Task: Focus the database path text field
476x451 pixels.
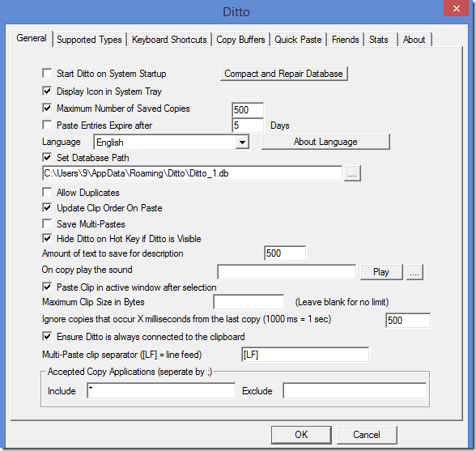Action: tap(192, 173)
